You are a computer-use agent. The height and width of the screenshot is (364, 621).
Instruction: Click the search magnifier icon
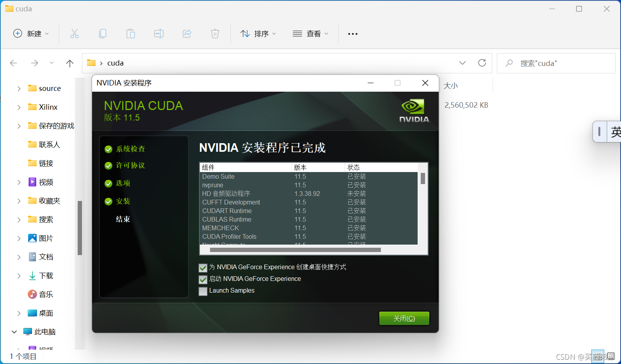tap(509, 63)
